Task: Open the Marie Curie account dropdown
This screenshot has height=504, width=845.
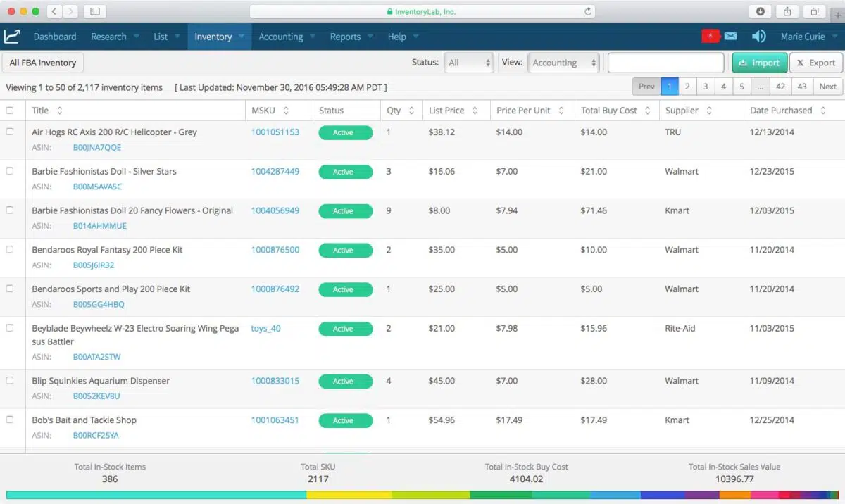Action: [x=806, y=36]
